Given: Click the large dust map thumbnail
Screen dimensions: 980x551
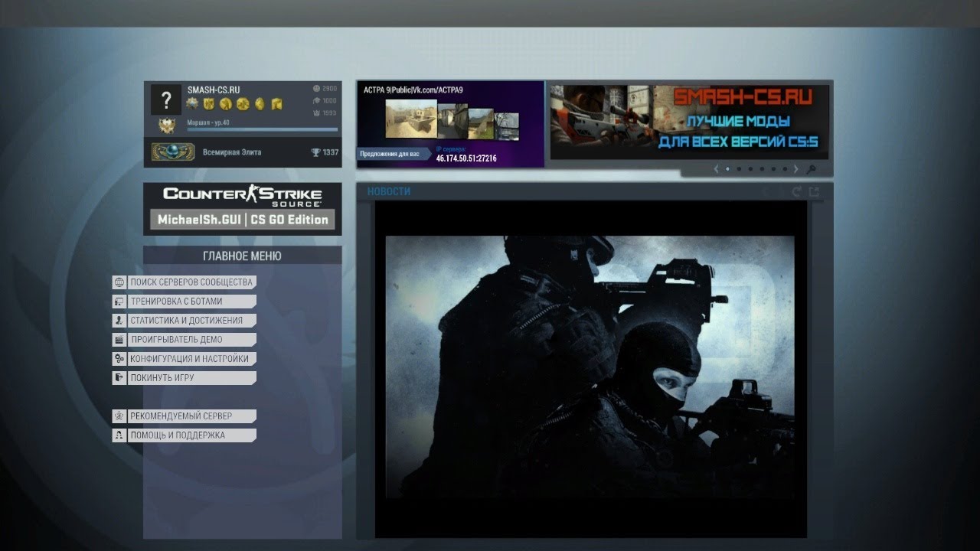Looking at the screenshot, I should (410, 119).
